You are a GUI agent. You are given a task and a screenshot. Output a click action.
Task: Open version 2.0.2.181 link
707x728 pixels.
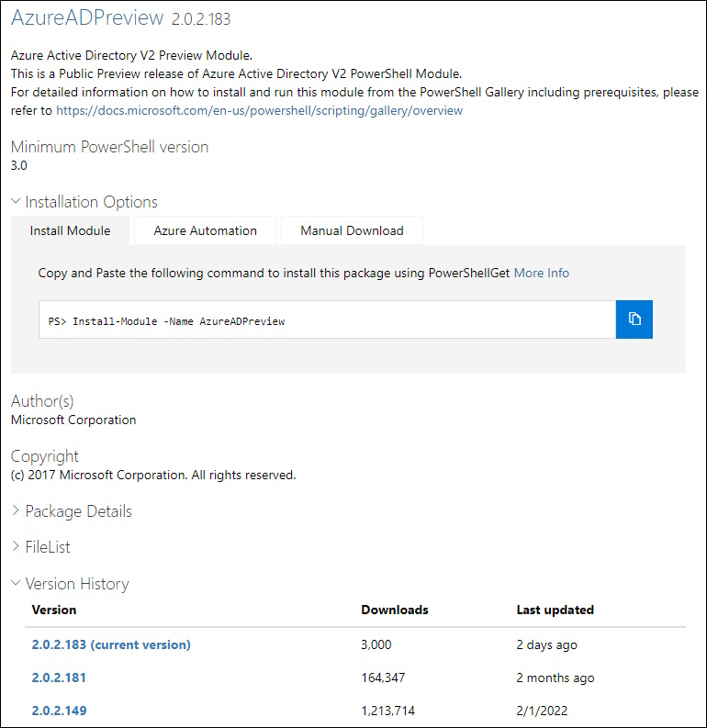(59, 678)
